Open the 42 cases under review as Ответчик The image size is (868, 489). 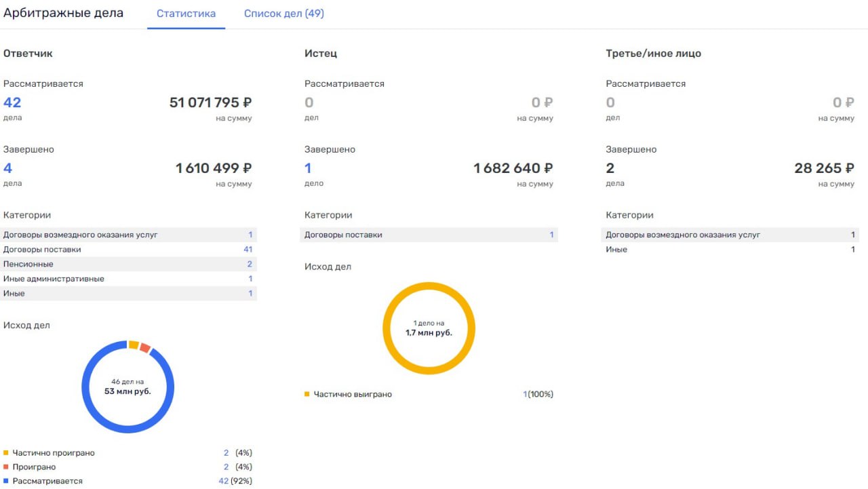[x=12, y=102]
